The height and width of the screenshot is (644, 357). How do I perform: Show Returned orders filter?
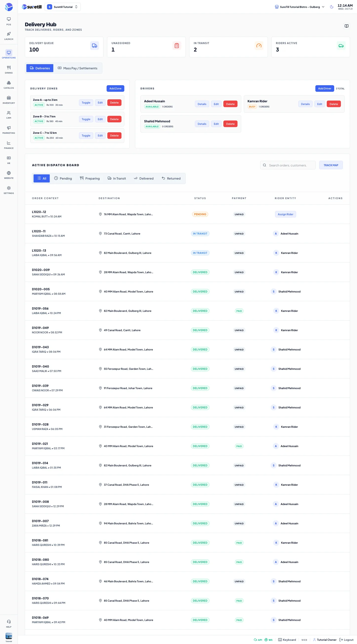click(171, 178)
